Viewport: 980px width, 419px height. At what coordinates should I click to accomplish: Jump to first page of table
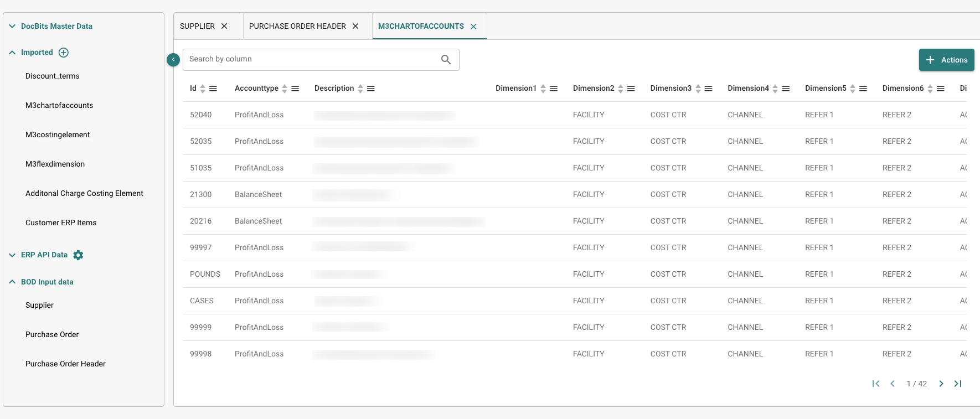click(x=876, y=384)
